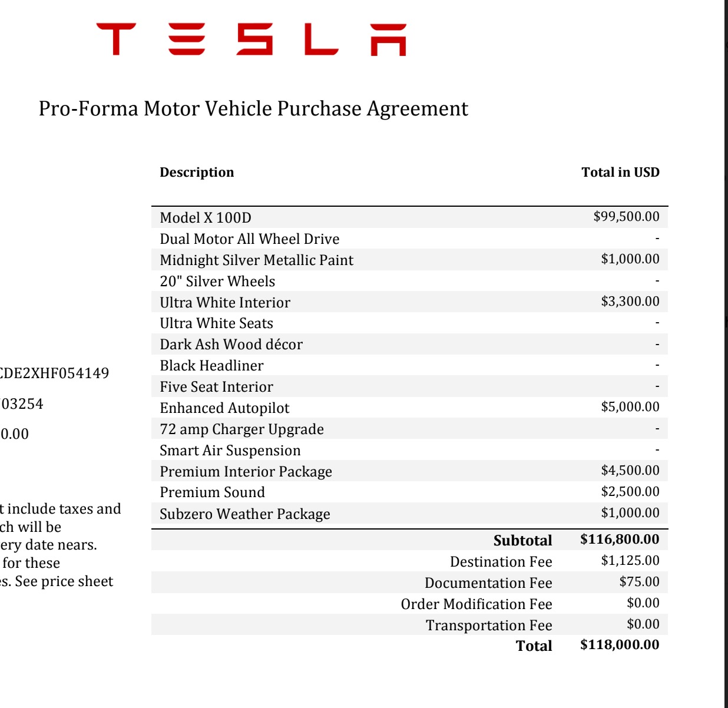Click the $5,000.00 Enhanced Autopilot amount
728x708 pixels.
630,407
